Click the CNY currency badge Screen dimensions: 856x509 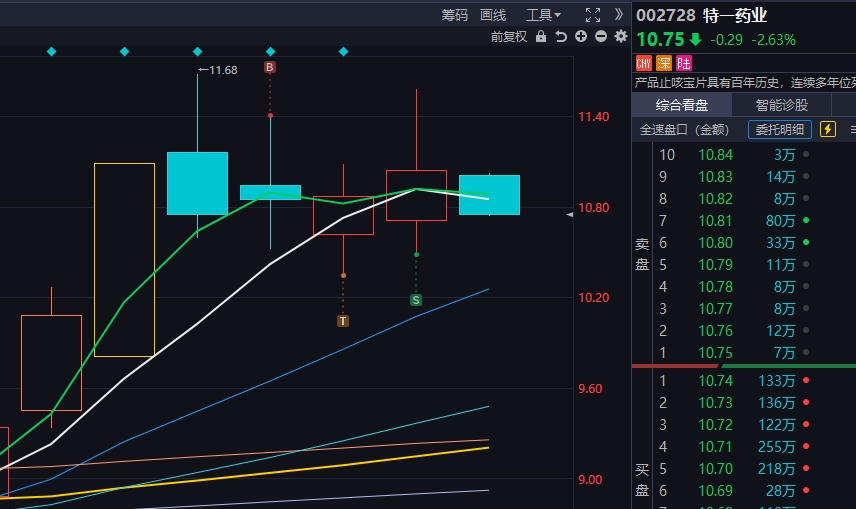[x=644, y=63]
